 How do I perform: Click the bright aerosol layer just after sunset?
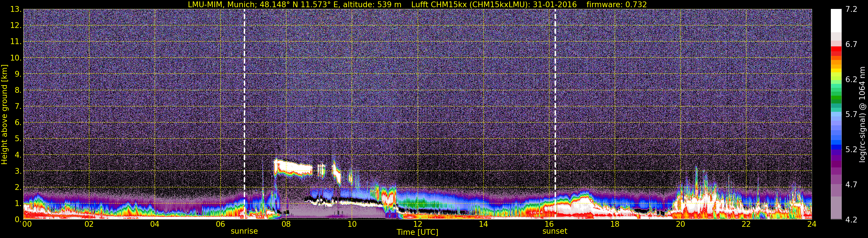[x=574, y=206]
